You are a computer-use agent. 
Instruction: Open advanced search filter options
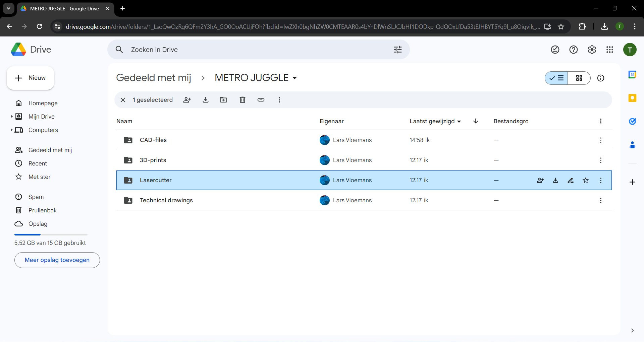(398, 50)
